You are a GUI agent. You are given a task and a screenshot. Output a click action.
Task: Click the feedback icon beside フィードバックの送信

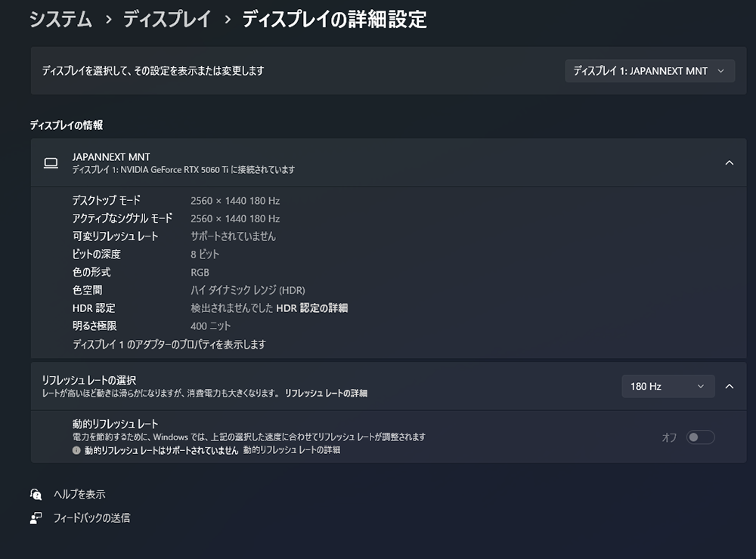point(36,518)
